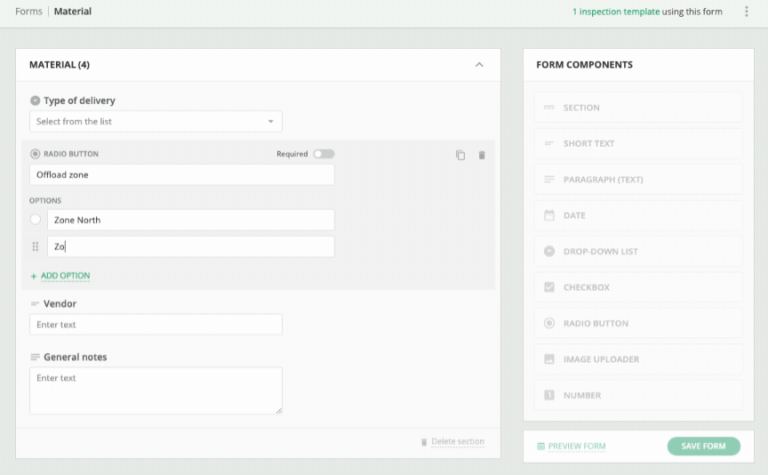Toggle the Required switch on
768x475 pixels.
click(x=323, y=154)
